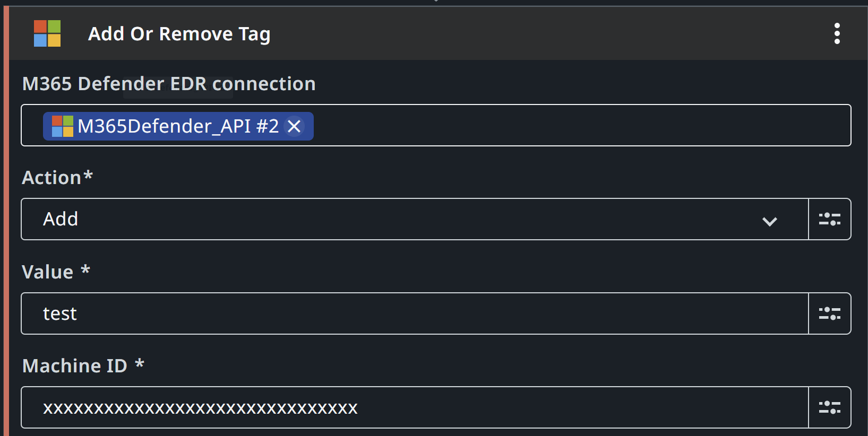Select the Add value in the Action dropdown

[61, 219]
